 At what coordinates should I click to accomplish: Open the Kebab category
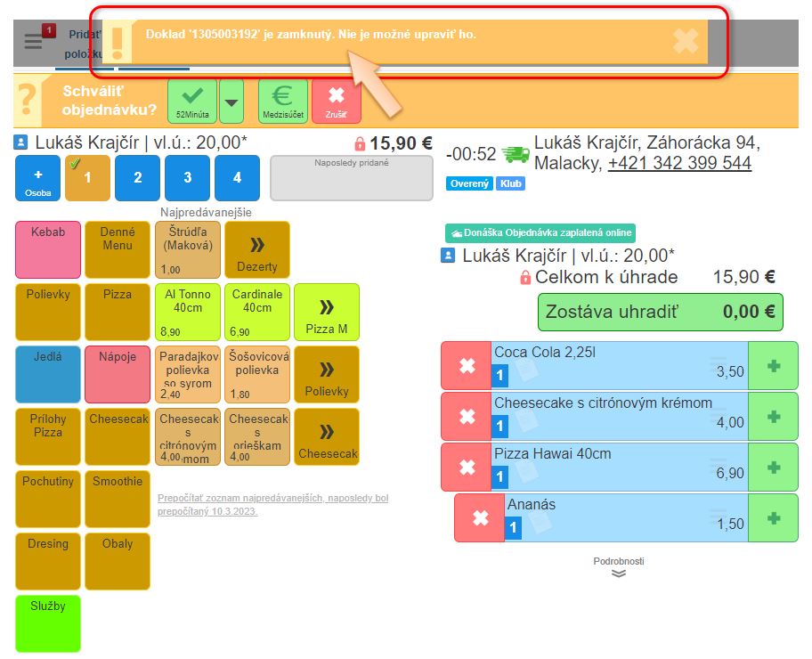(47, 250)
